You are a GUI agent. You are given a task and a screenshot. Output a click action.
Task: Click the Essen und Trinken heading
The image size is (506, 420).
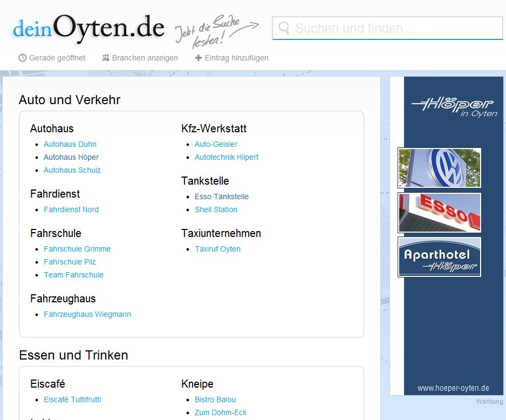[73, 355]
